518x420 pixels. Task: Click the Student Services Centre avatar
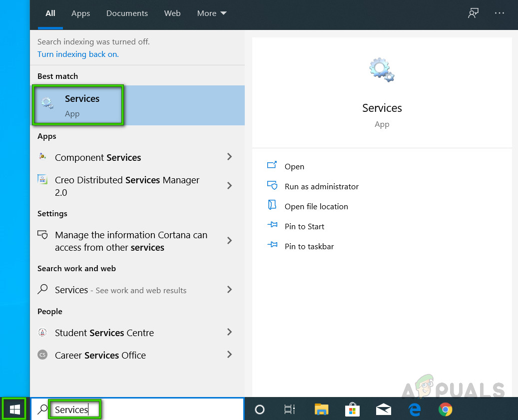pos(42,332)
